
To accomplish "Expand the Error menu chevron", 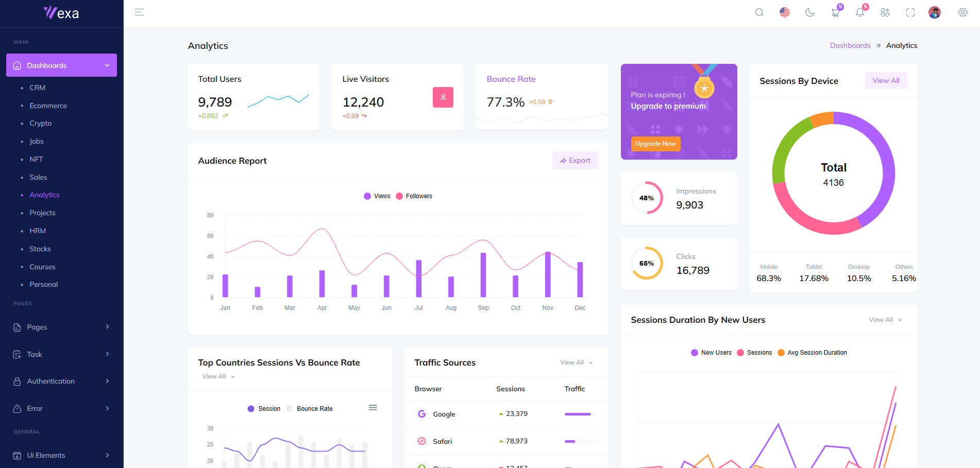I will (x=107, y=408).
